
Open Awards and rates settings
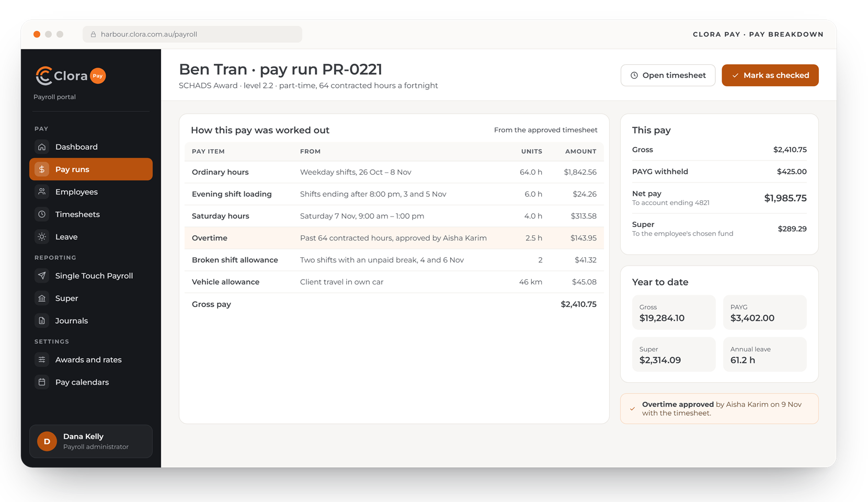pyautogui.click(x=91, y=360)
